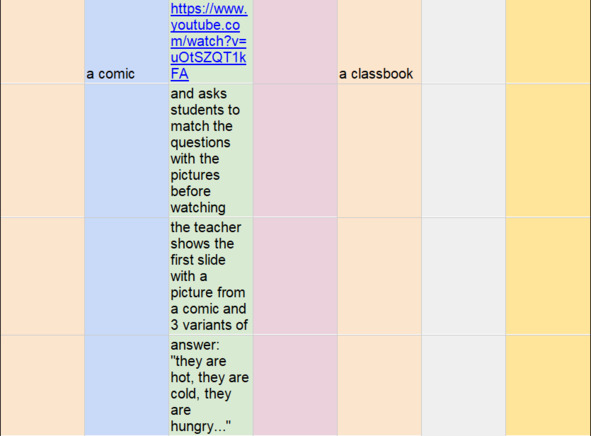
Task: Click yellow cell in 'the teacher shows' row
Action: click(x=548, y=276)
